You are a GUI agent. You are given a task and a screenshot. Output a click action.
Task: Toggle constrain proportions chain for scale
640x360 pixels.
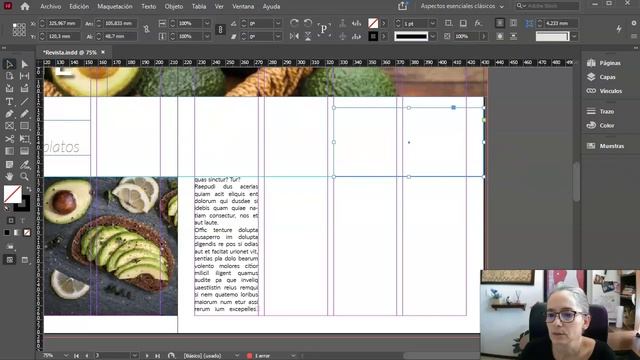tap(220, 29)
